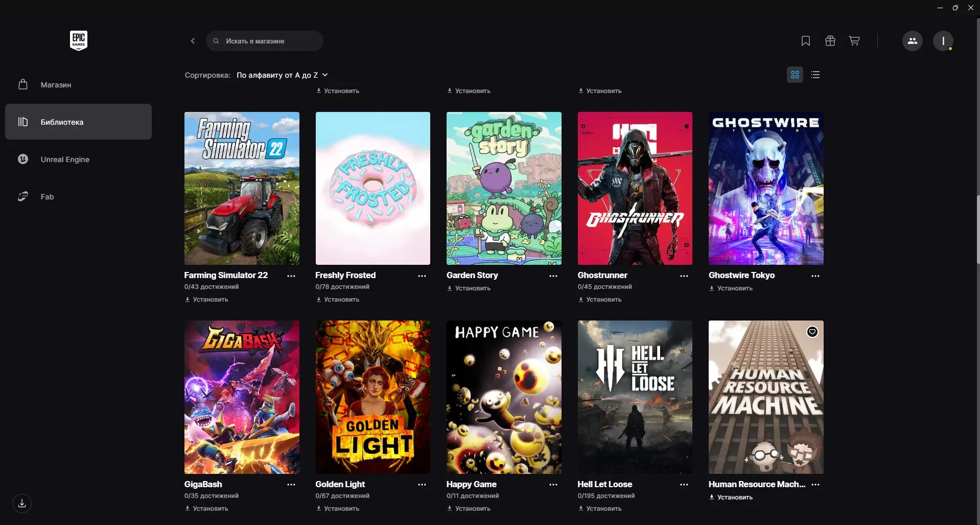This screenshot has width=980, height=525.
Task: Open more options for Hell Let Loose
Action: click(x=684, y=485)
